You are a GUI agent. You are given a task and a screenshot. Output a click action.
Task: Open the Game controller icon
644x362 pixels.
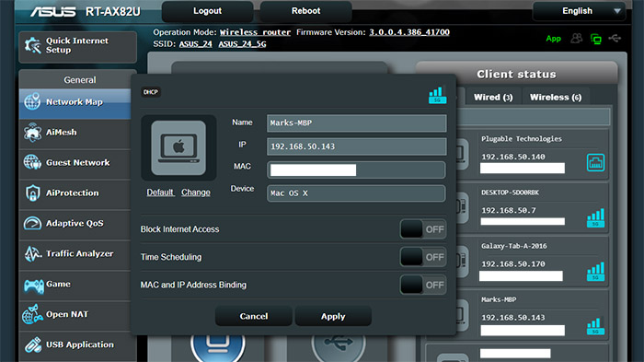click(x=34, y=286)
